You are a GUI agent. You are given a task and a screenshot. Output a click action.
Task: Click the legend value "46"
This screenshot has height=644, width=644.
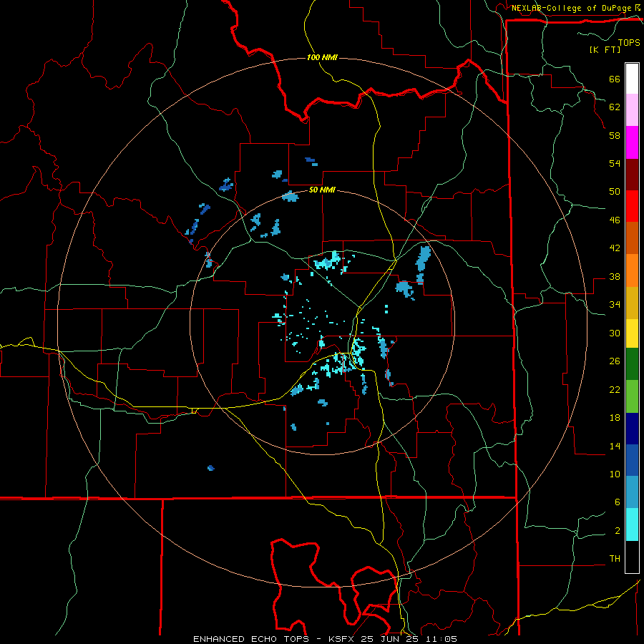(615, 220)
